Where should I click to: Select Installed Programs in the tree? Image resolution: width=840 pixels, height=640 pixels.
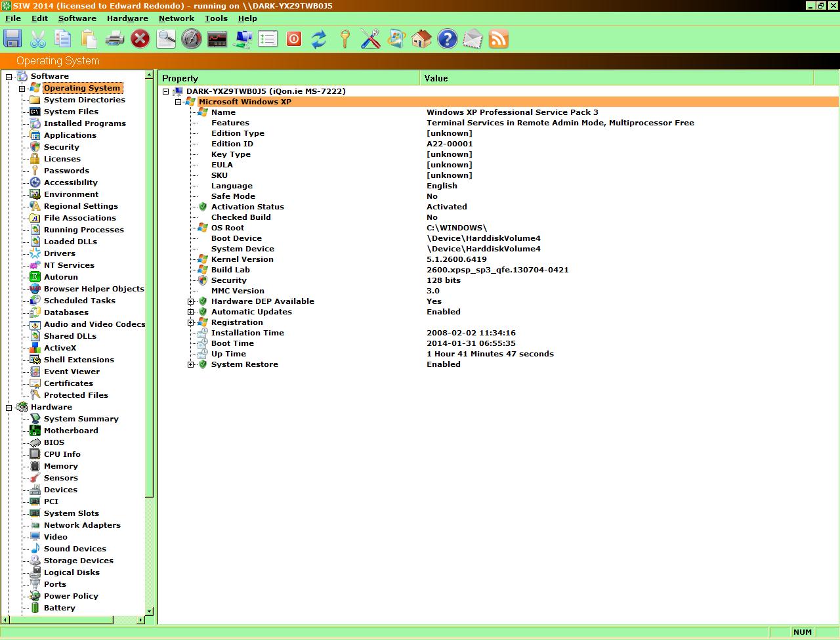pos(85,123)
